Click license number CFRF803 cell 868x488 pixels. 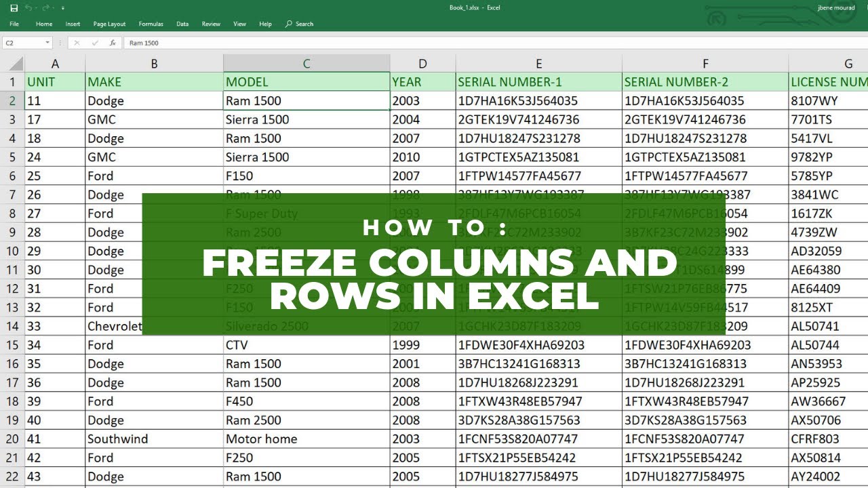[828, 439]
